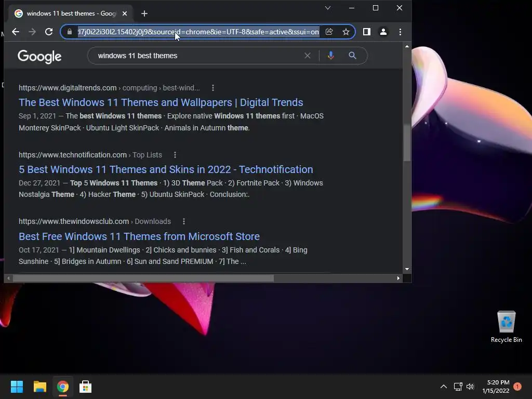Open the tab search chevron dropdown

pos(328,8)
